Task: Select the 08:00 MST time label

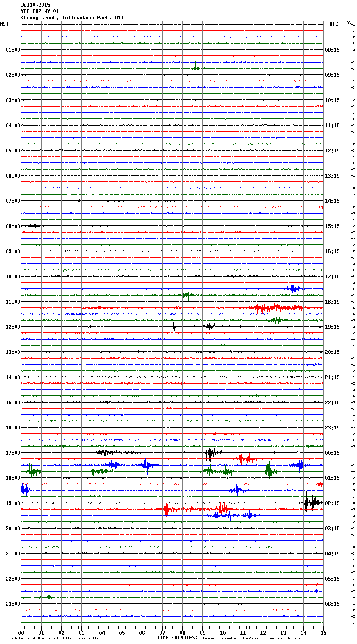Action: tap(13, 226)
